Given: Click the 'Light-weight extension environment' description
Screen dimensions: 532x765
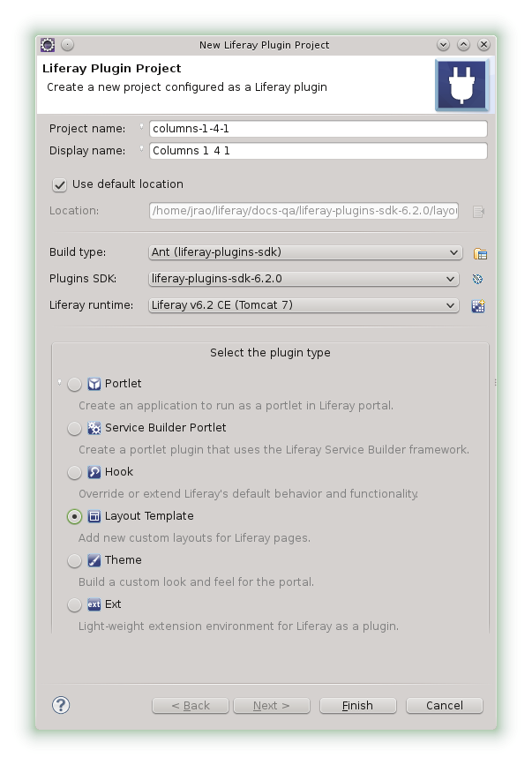Looking at the screenshot, I should click(x=238, y=626).
